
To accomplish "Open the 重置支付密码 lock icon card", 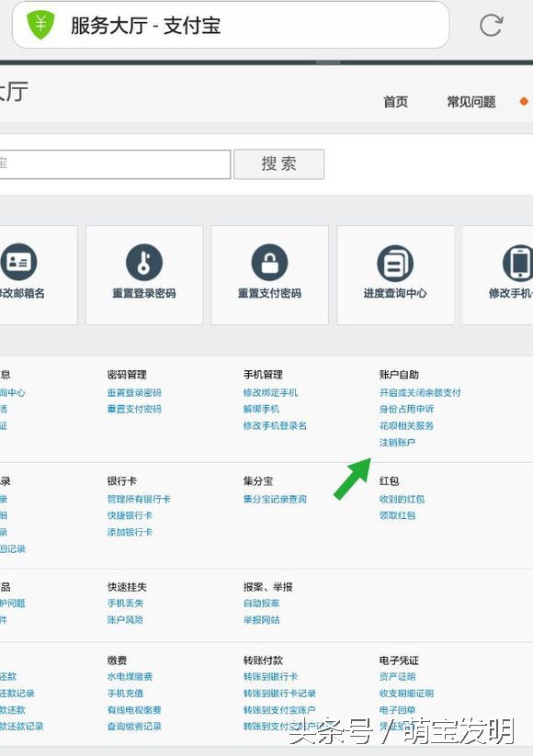I will coord(269,275).
